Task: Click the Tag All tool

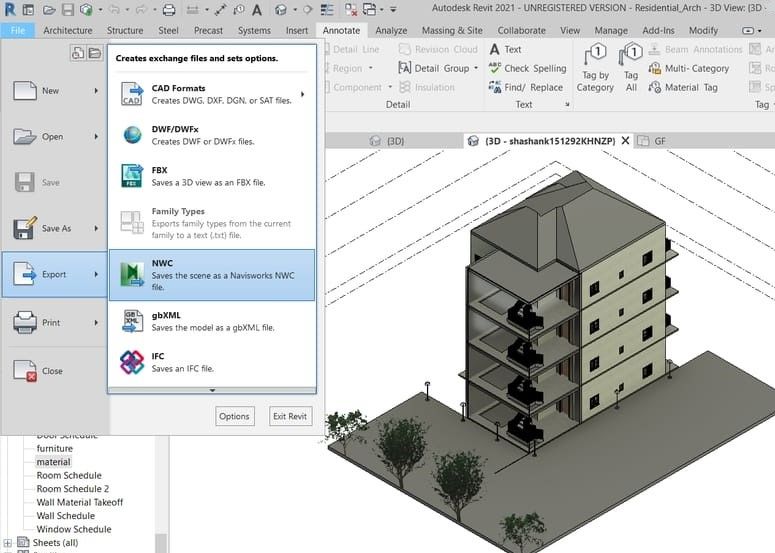Action: pyautogui.click(x=631, y=68)
